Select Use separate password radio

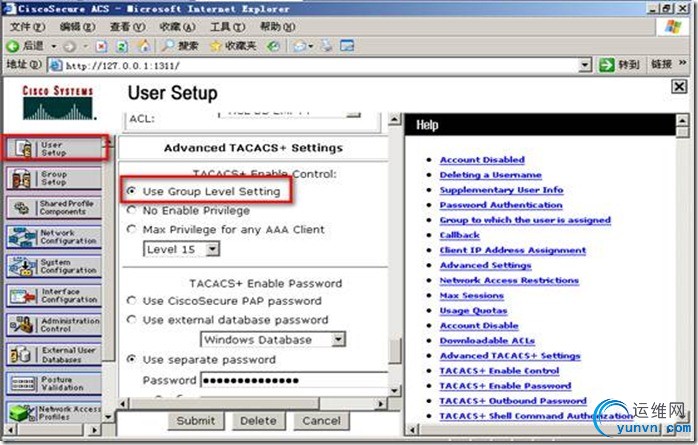tap(131, 359)
